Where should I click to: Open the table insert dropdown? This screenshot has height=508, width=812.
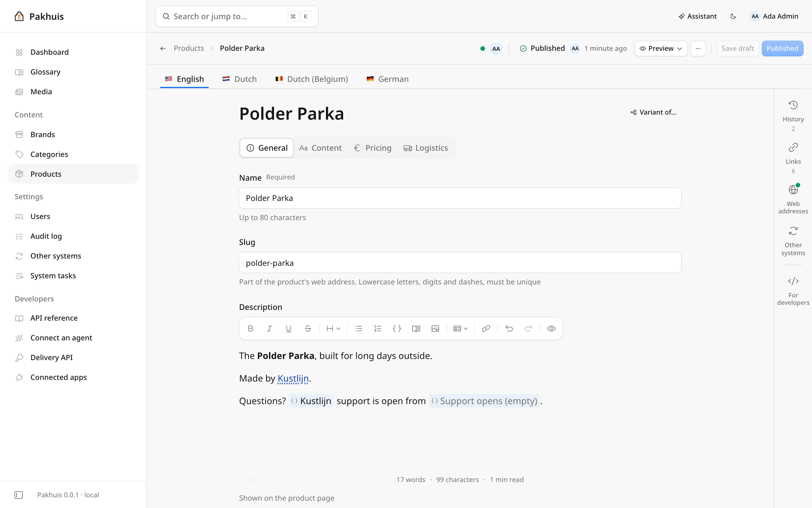click(460, 329)
